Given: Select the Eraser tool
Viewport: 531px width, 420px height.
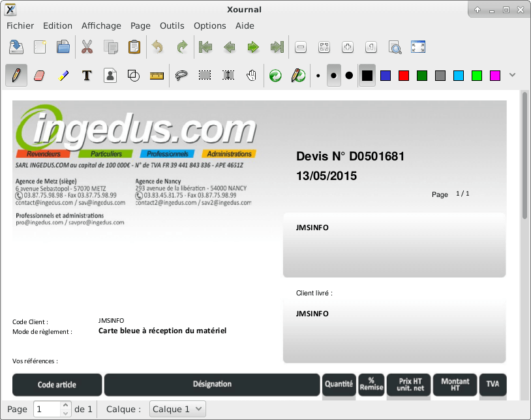Looking at the screenshot, I should coord(39,75).
